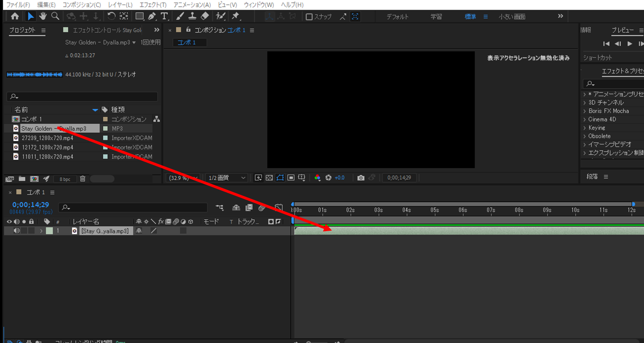Viewport: 644px width, 343px height.
Task: Enable the スナップ checkbox
Action: pyautogui.click(x=309, y=17)
